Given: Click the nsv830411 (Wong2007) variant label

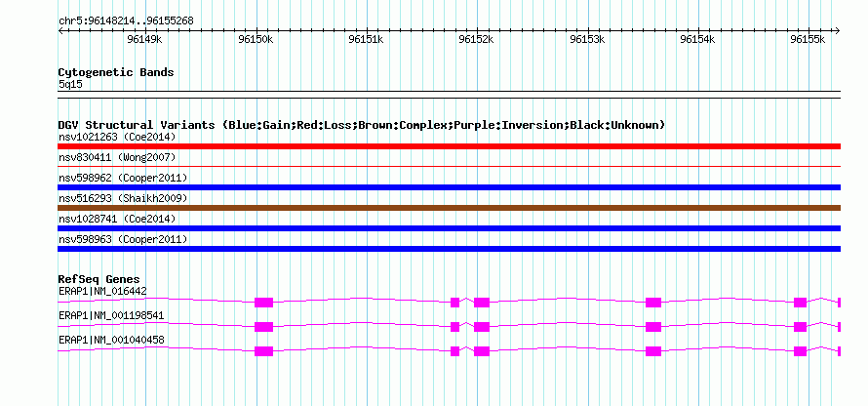Looking at the screenshot, I should [117, 158].
